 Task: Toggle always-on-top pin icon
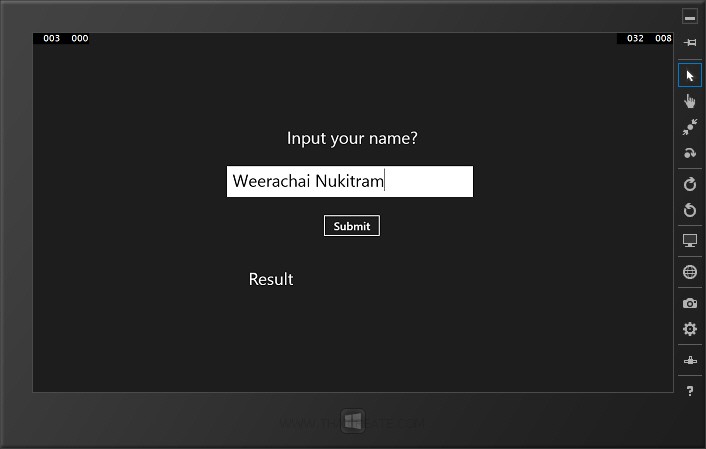point(689,42)
